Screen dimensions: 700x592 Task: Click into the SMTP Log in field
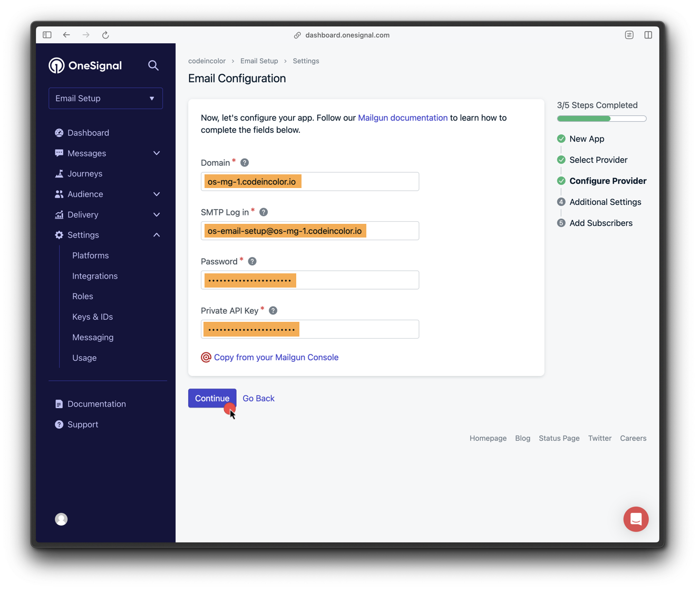click(310, 231)
